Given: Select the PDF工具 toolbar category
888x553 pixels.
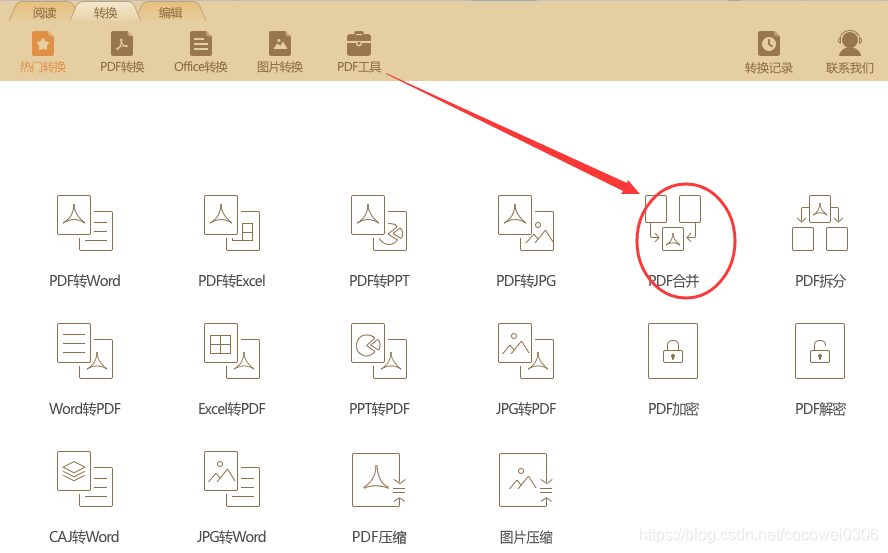Looking at the screenshot, I should [x=359, y=52].
